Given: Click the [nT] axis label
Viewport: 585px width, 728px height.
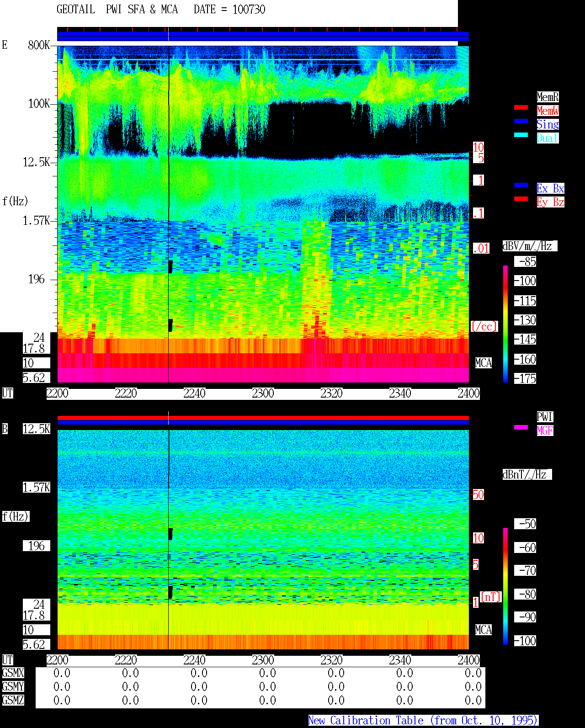Looking at the screenshot, I should 491,597.
